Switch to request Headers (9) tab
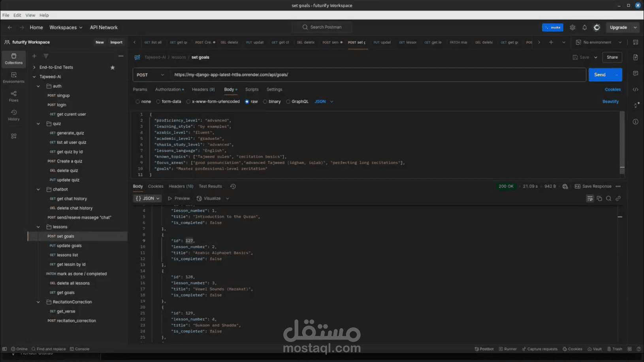Screen dimensions: 644x362 203,90
